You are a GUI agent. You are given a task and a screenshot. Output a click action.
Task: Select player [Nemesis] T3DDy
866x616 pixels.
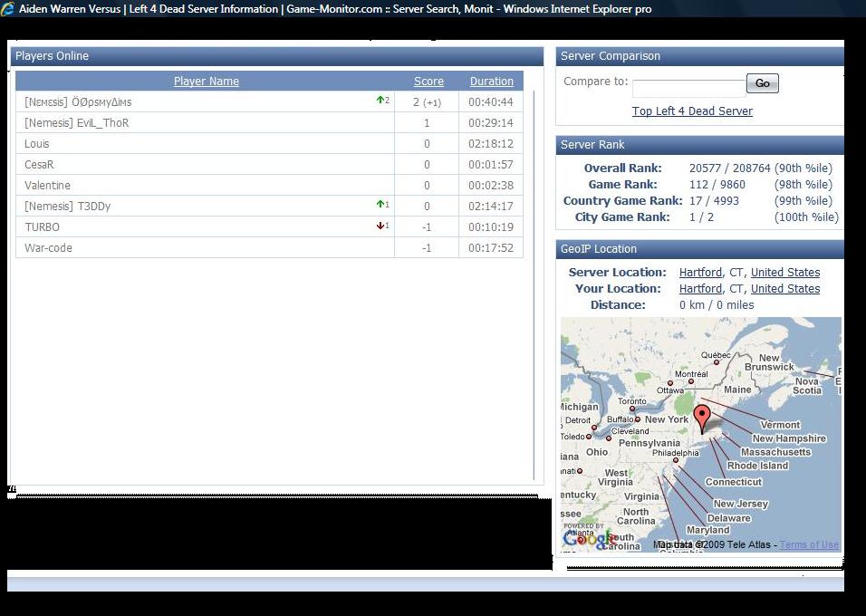(x=67, y=206)
